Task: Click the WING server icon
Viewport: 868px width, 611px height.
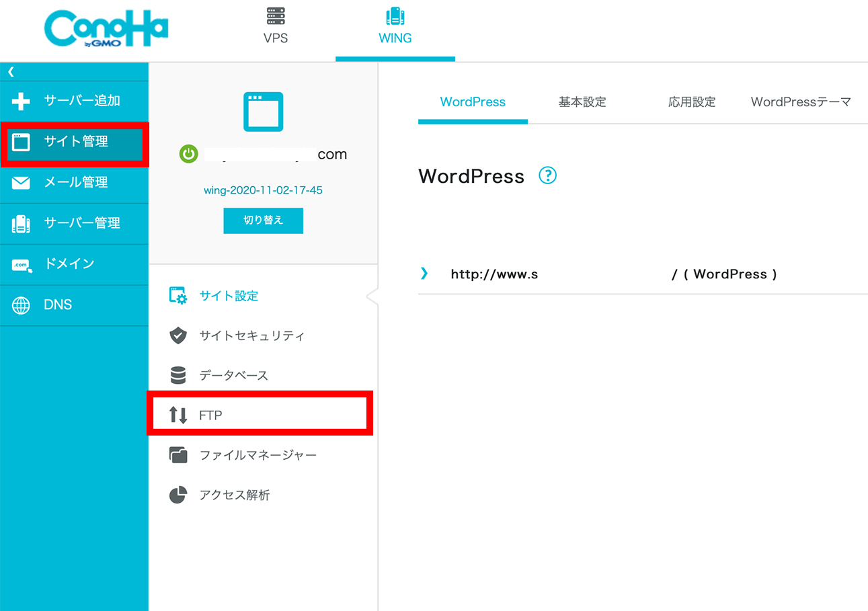Action: tap(395, 16)
